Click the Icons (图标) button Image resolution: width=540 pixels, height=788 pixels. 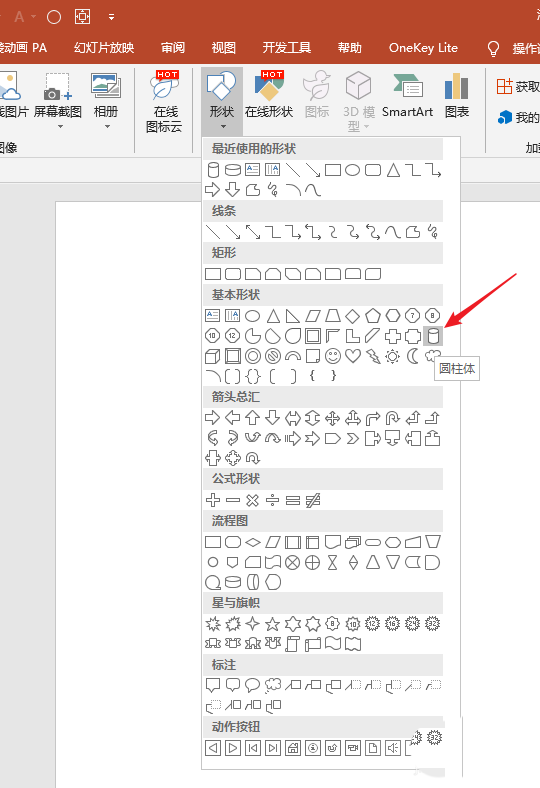pos(317,95)
